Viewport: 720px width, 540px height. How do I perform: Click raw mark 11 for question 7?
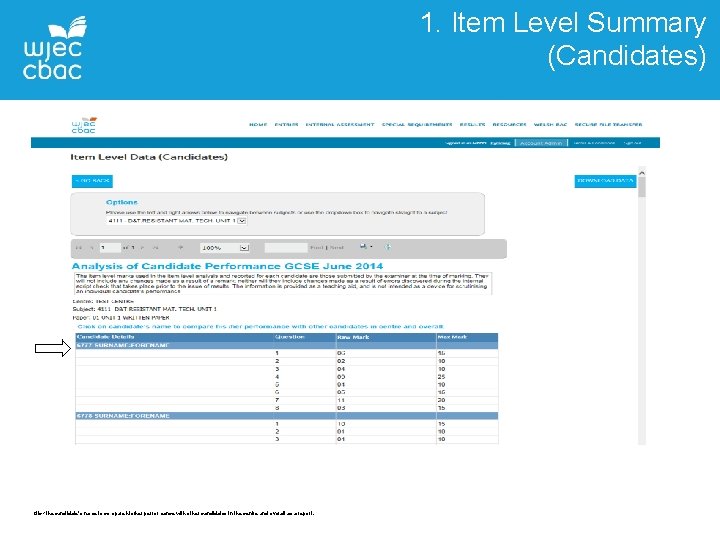pos(341,400)
